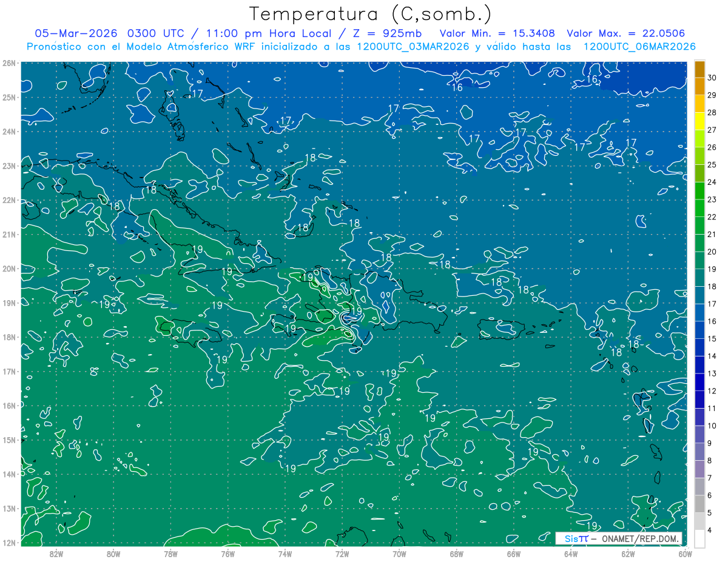Click the white swatch below legend value 4
This screenshot has height=562, width=728.
[x=699, y=538]
